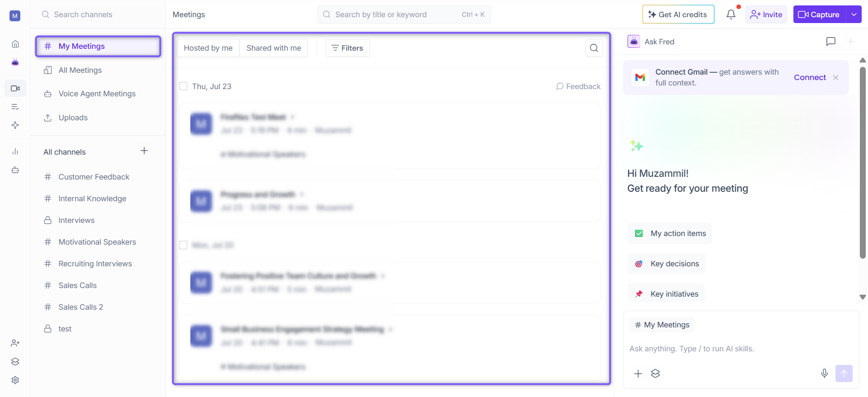Image resolution: width=868 pixels, height=397 pixels.
Task: Open the playlist icon in left rail
Action: [15, 107]
